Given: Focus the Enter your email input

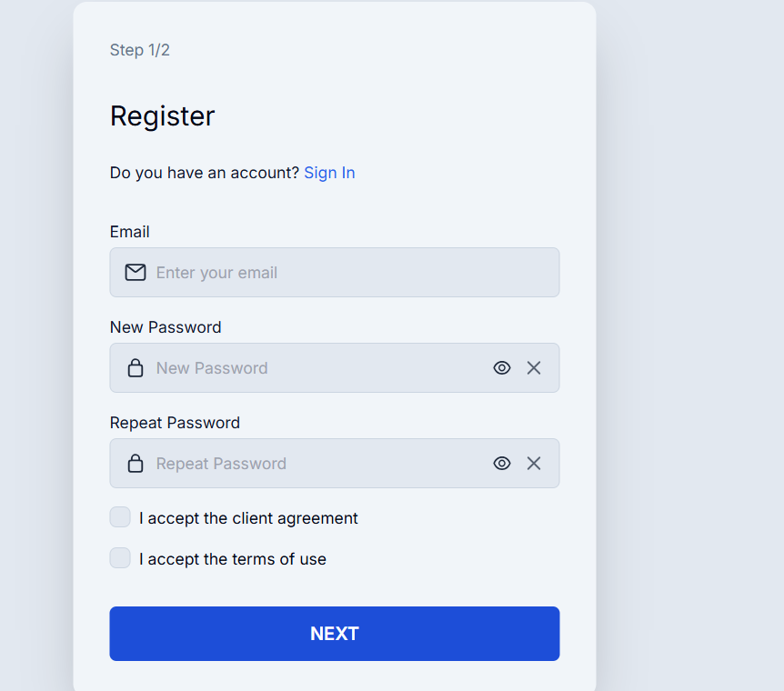Looking at the screenshot, I should pyautogui.click(x=335, y=273).
